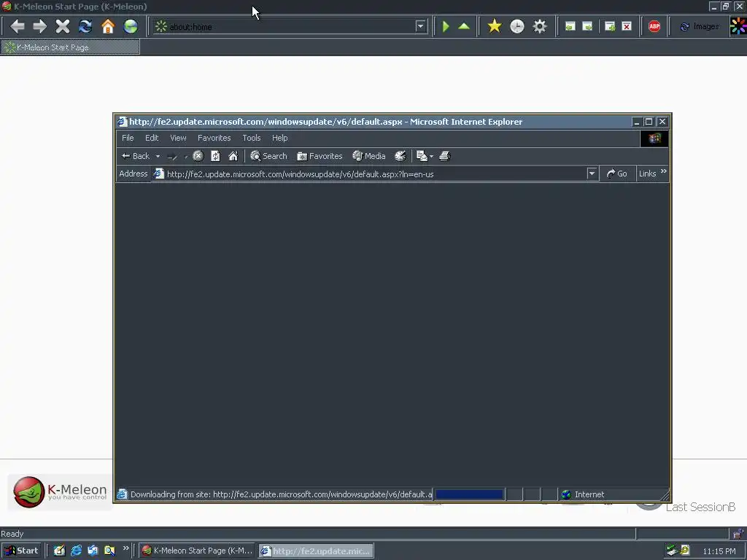Click the Adblock Plus ABP icon
747x560 pixels.
point(654,26)
